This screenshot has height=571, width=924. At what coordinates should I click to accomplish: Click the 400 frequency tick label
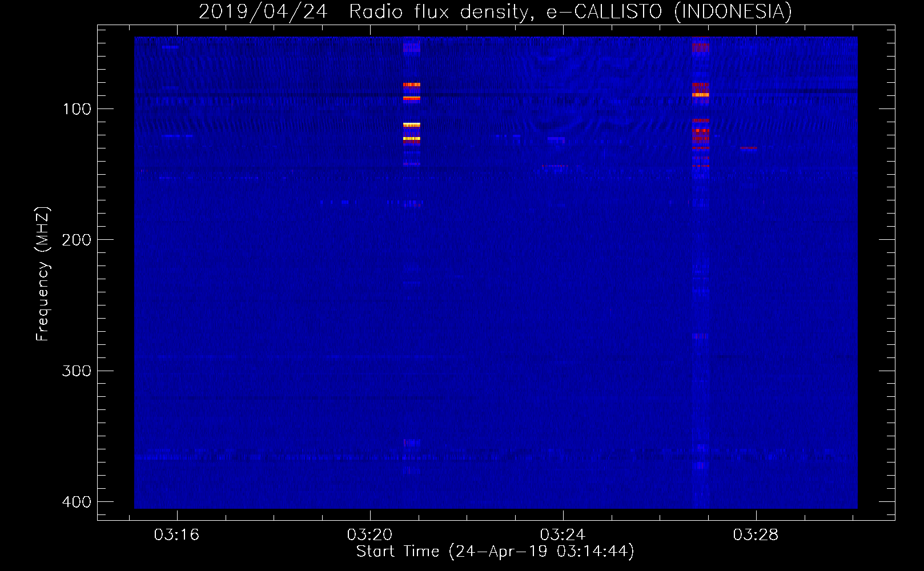point(77,502)
